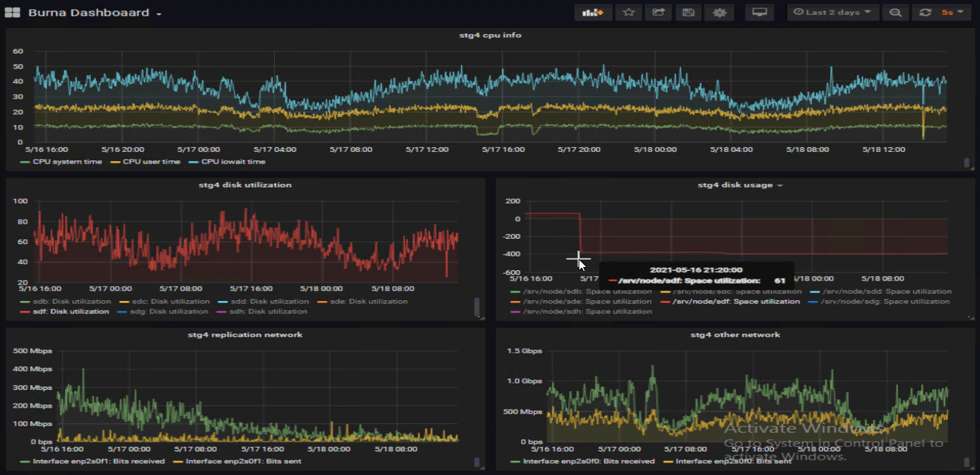Open the stg4 cpu info panel menu

pos(490,35)
